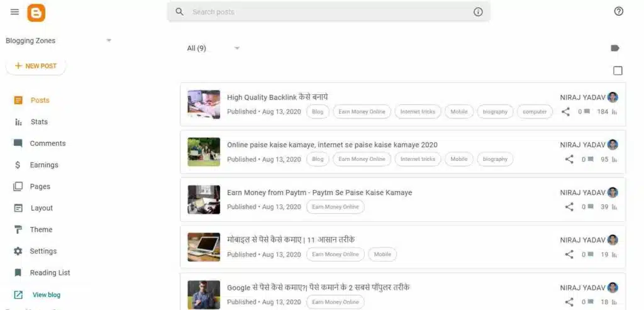644x310 pixels.
Task: Click the NEW POST button
Action: [x=36, y=65]
